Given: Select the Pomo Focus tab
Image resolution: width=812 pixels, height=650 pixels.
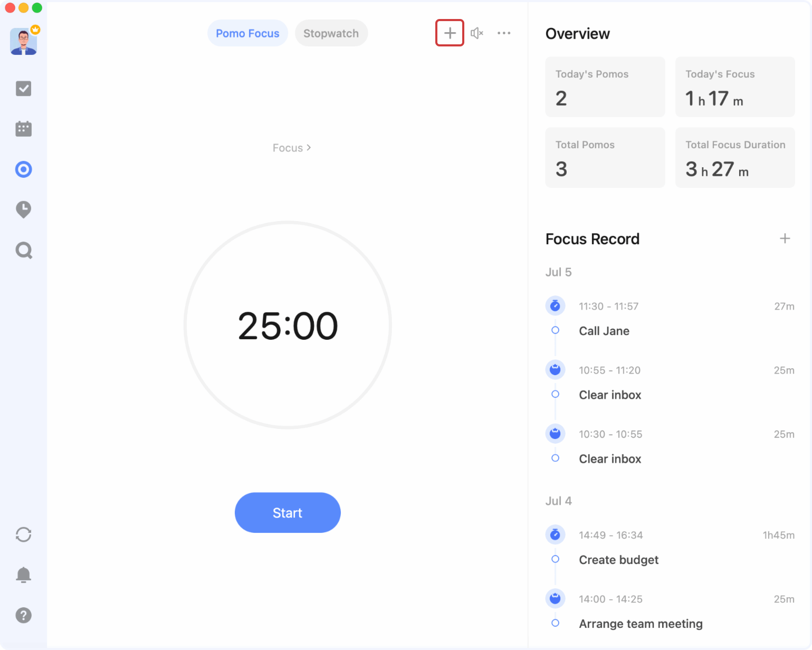Looking at the screenshot, I should point(247,33).
